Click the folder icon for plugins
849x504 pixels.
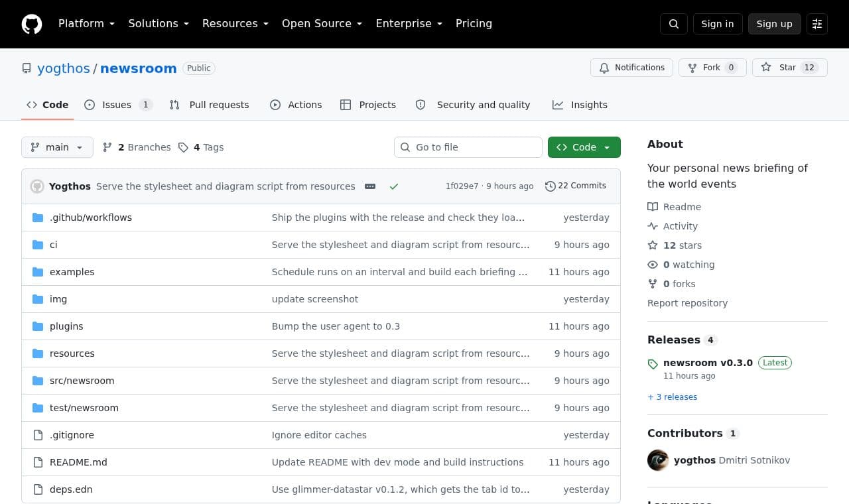[x=38, y=326]
